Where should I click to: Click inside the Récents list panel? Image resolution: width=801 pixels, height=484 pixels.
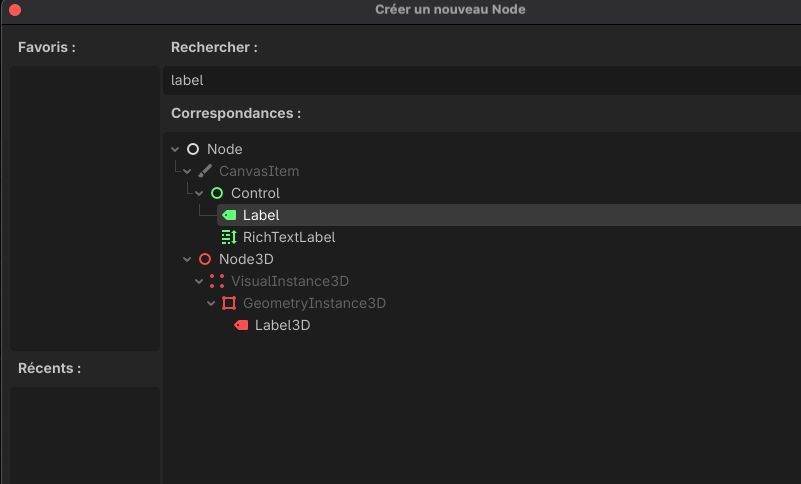[x=85, y=435]
